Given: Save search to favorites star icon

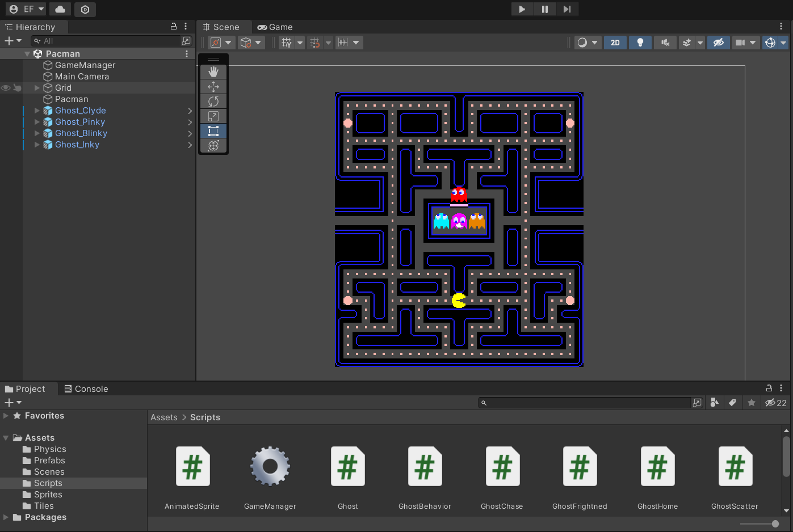Looking at the screenshot, I should click(x=752, y=403).
